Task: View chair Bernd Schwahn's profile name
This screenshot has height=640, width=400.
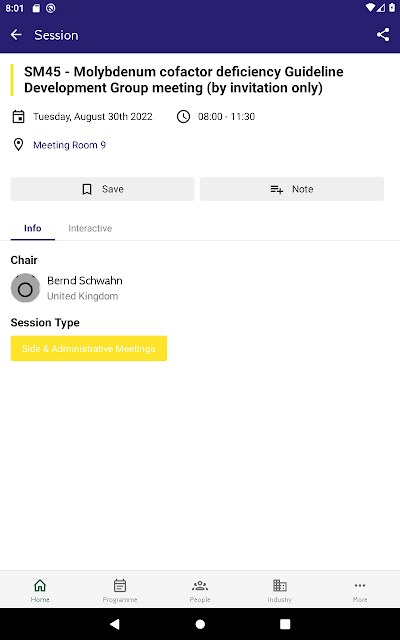Action: pyautogui.click(x=85, y=281)
